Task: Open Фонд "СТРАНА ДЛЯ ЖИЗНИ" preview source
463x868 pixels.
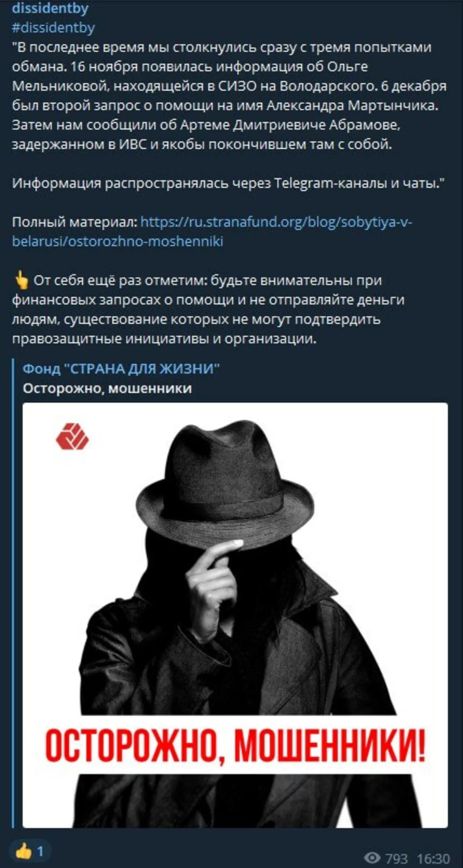Action: (121, 368)
